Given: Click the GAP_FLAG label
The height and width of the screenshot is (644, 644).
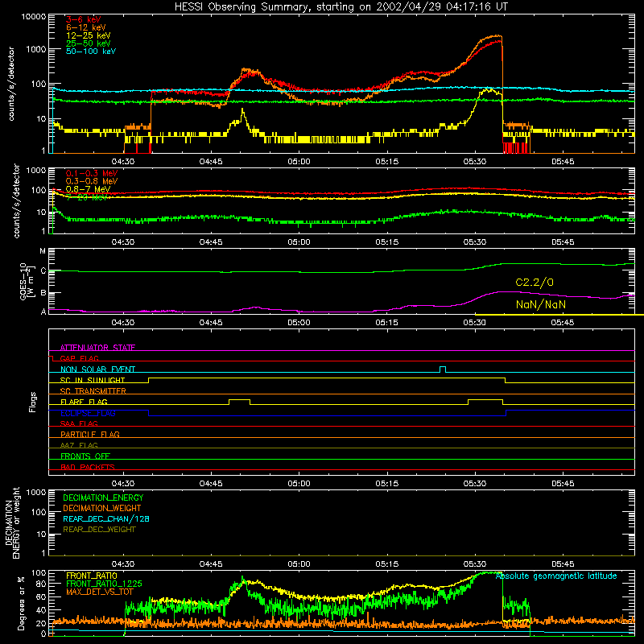Looking at the screenshot, I should click(79, 358).
